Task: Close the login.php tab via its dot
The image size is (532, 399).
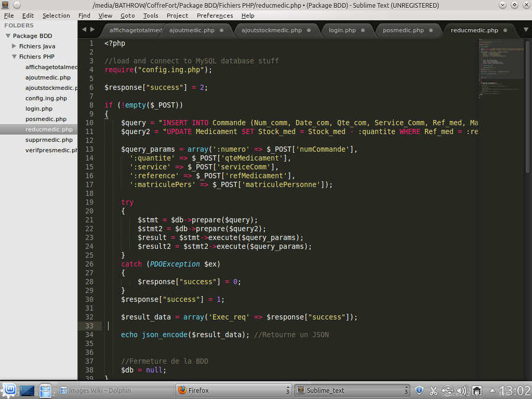Action: pos(363,30)
